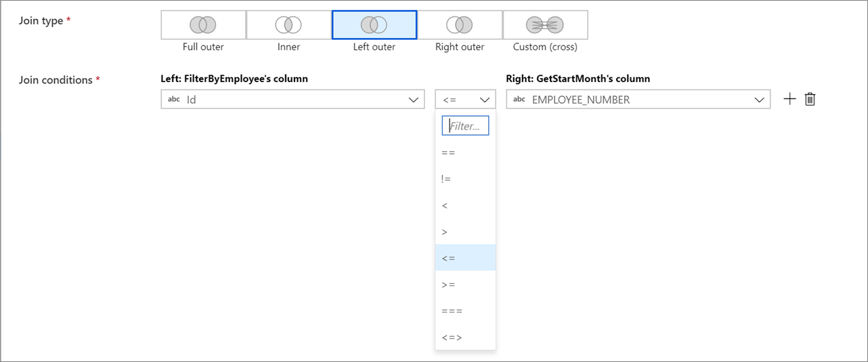
Task: Select the Full outer join type
Action: (203, 25)
